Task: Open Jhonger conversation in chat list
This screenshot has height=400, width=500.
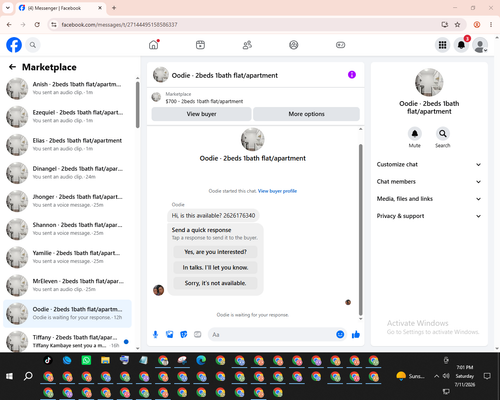Action: point(68,201)
